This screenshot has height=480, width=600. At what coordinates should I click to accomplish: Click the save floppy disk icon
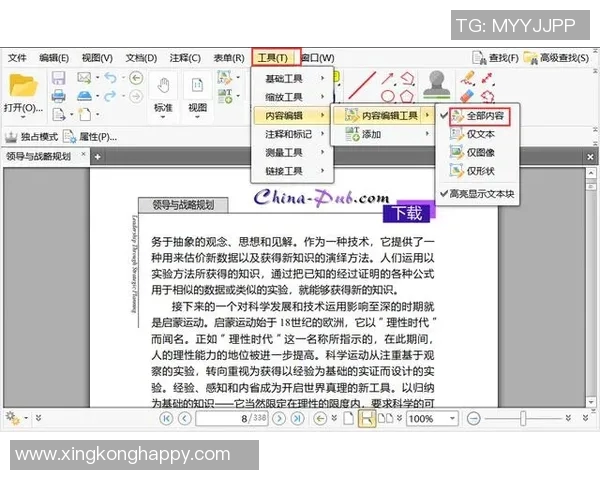pos(58,78)
